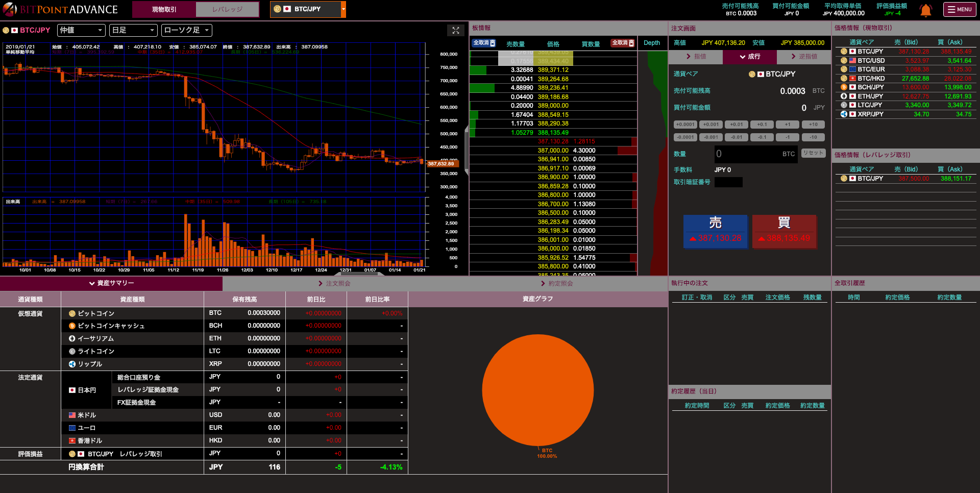Click the Bitcoin icon beside chart BTC/JPY title
This screenshot has width=980, height=493.
click(6, 31)
